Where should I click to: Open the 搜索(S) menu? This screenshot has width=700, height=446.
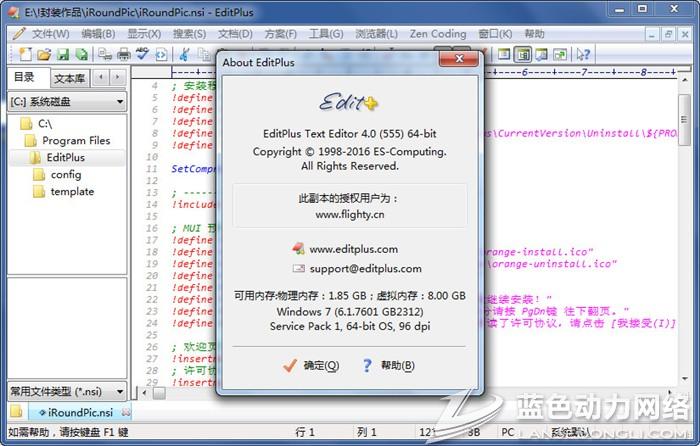pyautogui.click(x=189, y=34)
